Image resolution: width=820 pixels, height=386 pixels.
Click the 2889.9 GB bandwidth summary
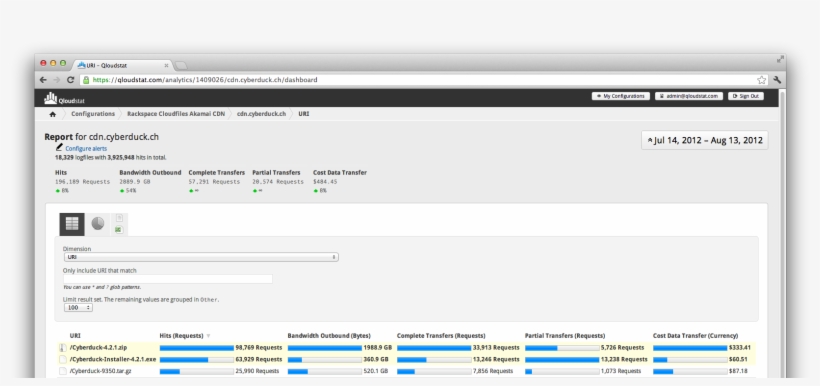[x=135, y=182]
